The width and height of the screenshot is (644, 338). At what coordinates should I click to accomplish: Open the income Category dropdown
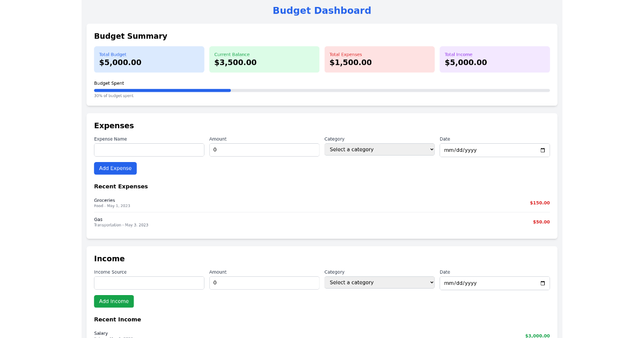coord(379,282)
